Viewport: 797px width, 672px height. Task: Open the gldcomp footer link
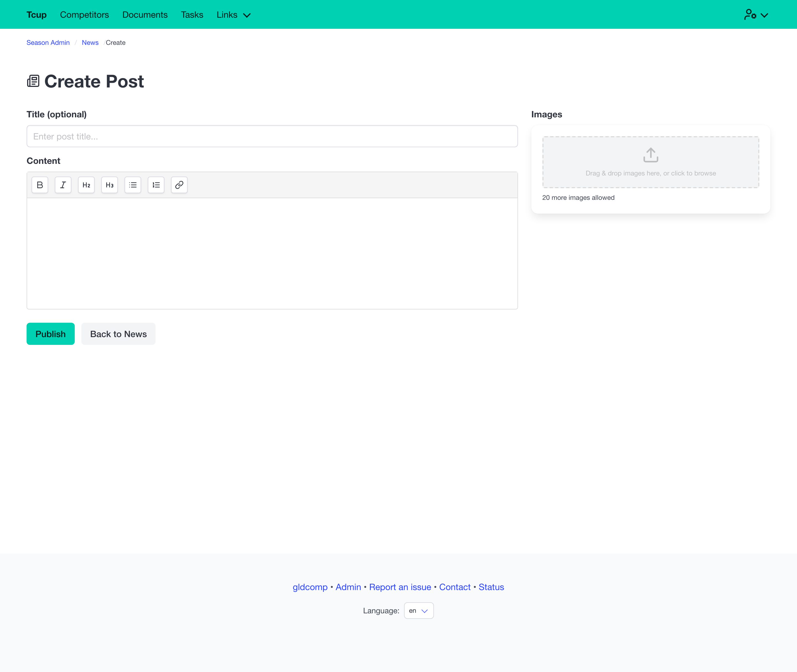point(310,587)
